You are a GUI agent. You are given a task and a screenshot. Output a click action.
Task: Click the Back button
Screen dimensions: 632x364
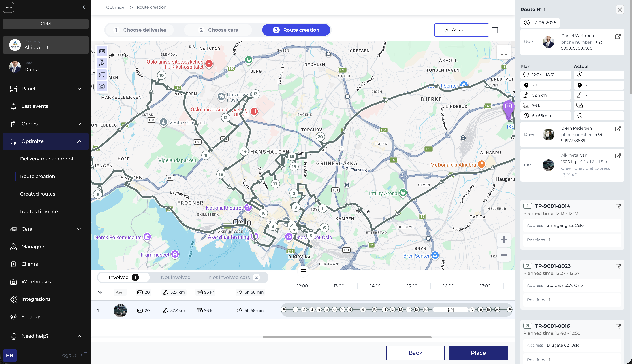415,353
